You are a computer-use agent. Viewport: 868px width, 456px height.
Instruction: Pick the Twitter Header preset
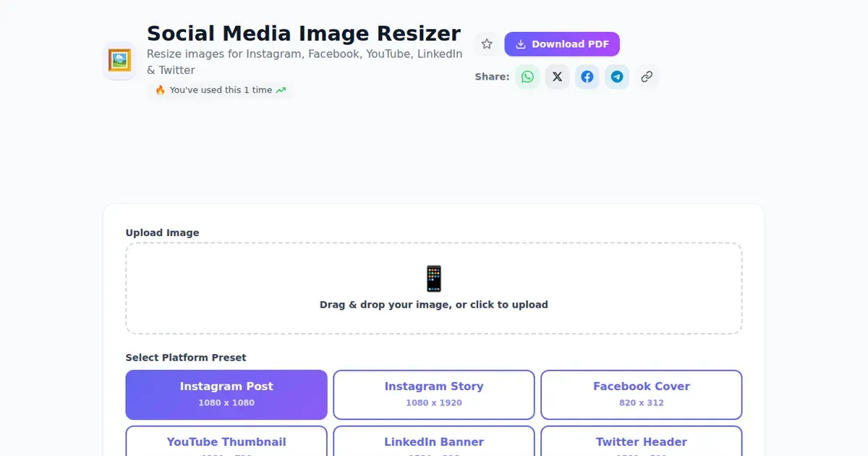point(642,442)
